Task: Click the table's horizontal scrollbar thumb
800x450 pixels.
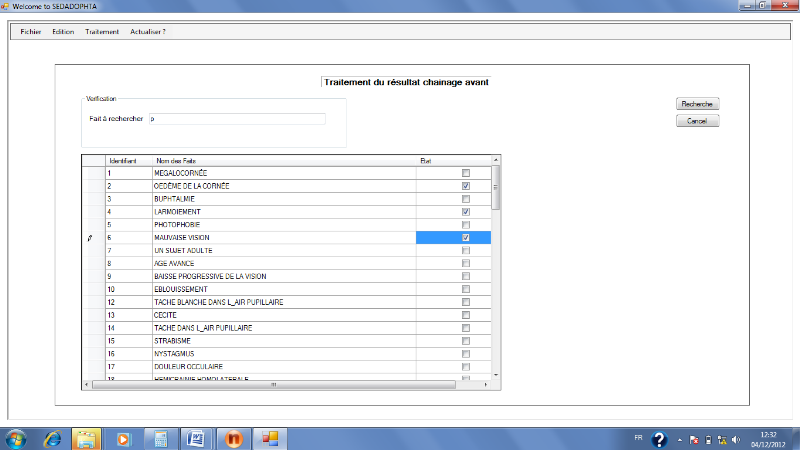Action: tap(274, 385)
